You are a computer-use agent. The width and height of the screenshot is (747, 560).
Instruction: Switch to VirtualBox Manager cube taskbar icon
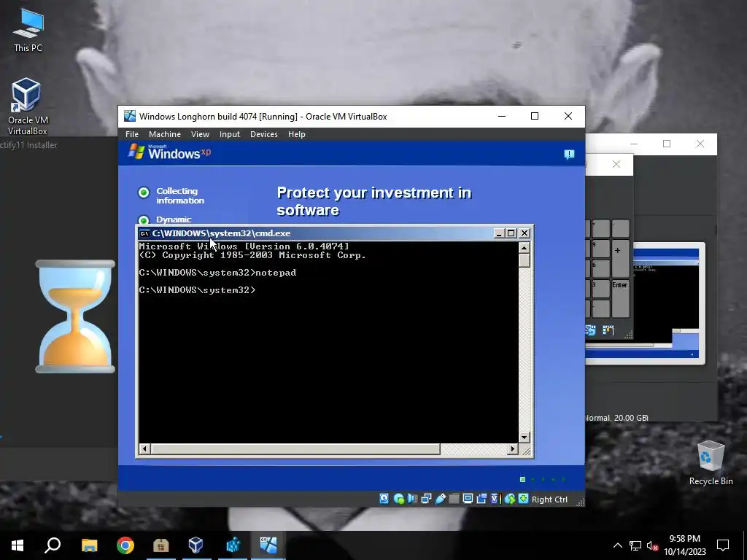coord(196,545)
